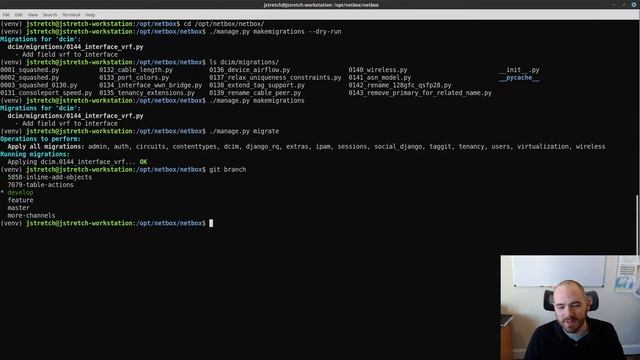
Task: Click 'Running migrations:' heading line
Action: pos(35,154)
